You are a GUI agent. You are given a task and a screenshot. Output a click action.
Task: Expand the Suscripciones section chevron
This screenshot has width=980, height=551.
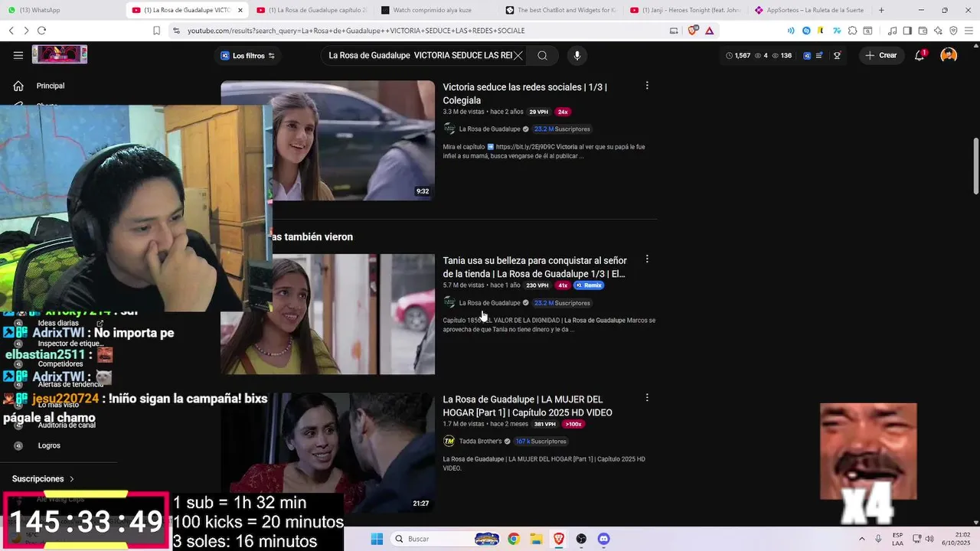coord(72,479)
